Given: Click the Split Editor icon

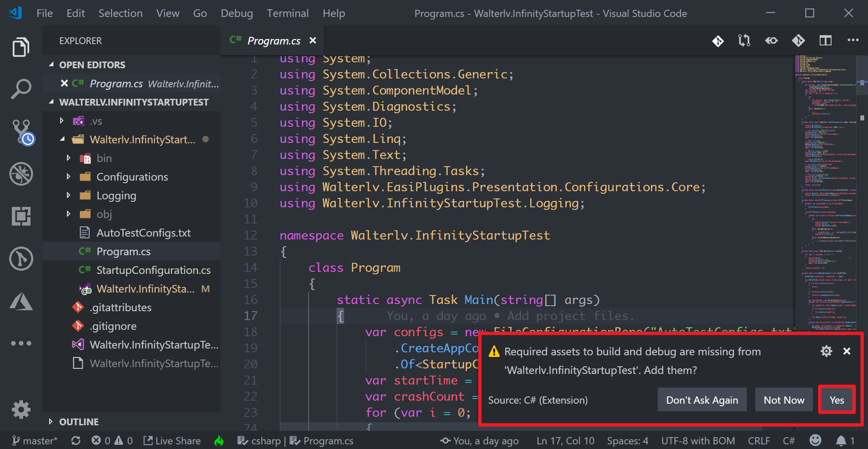Looking at the screenshot, I should pos(825,41).
